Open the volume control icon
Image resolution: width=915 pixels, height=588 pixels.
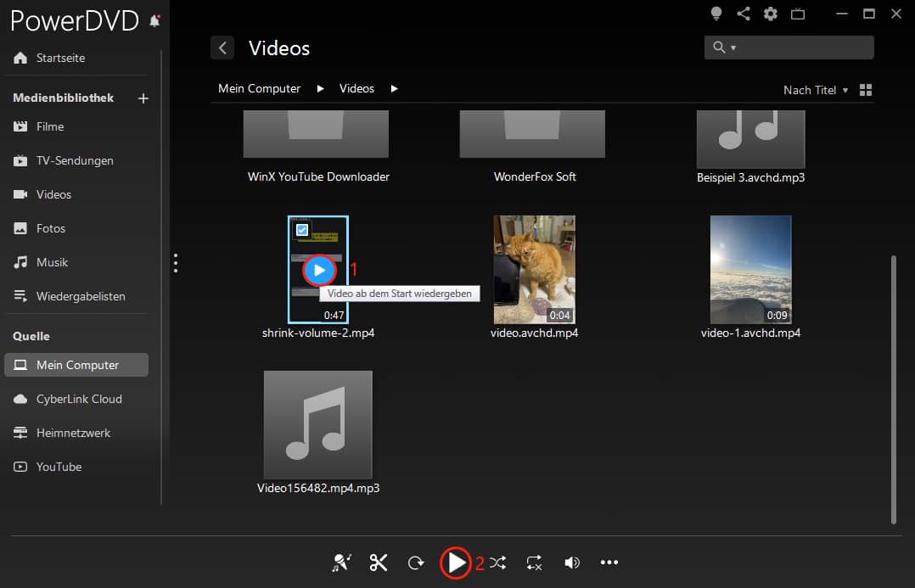[x=571, y=562]
